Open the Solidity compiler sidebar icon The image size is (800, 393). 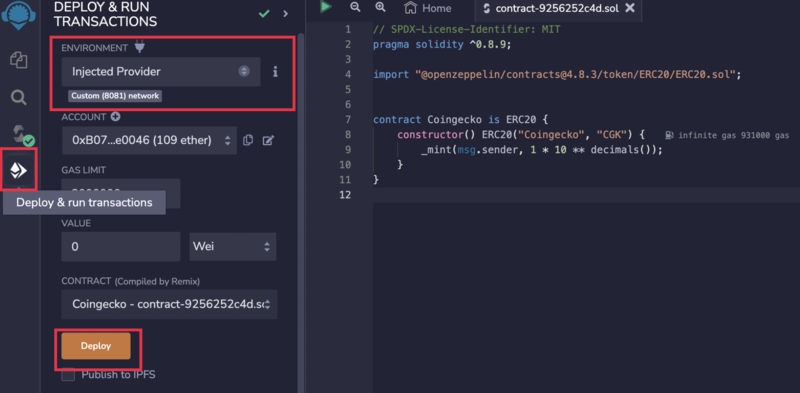coord(22,136)
